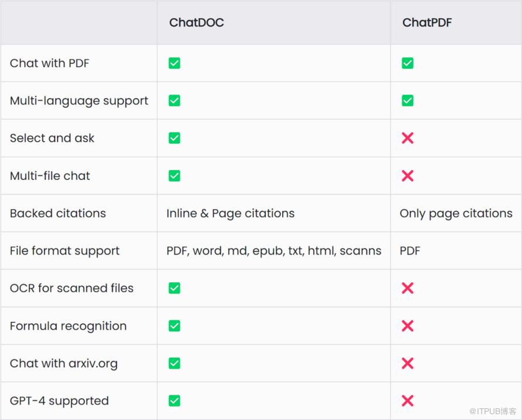Click ChatPDF red X for GPT-4 supported
This screenshot has height=420, width=522.
click(x=408, y=401)
